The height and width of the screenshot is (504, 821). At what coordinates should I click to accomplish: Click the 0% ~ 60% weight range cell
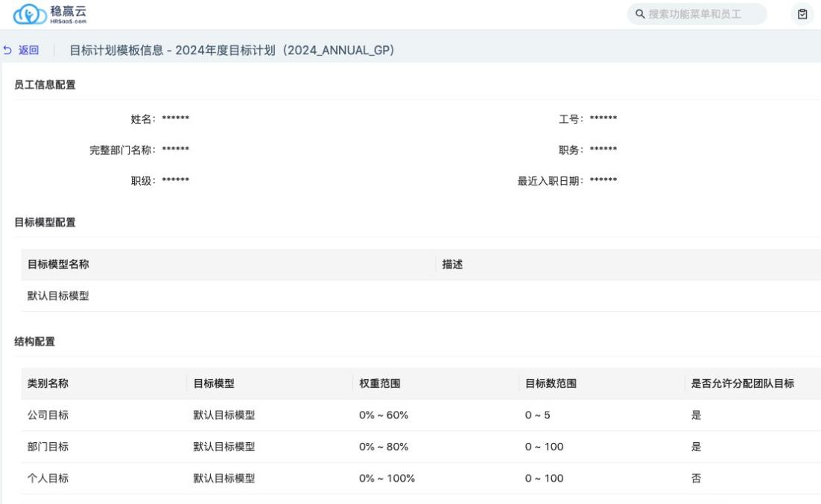pos(384,415)
